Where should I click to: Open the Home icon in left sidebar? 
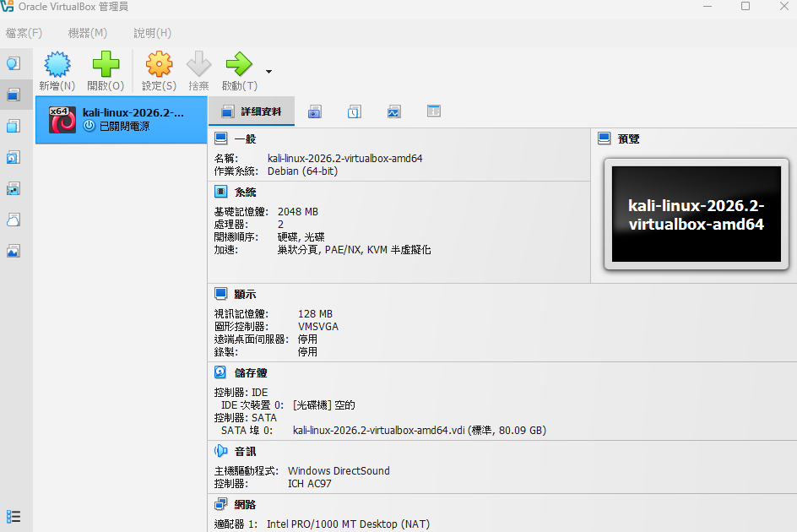pos(14,63)
